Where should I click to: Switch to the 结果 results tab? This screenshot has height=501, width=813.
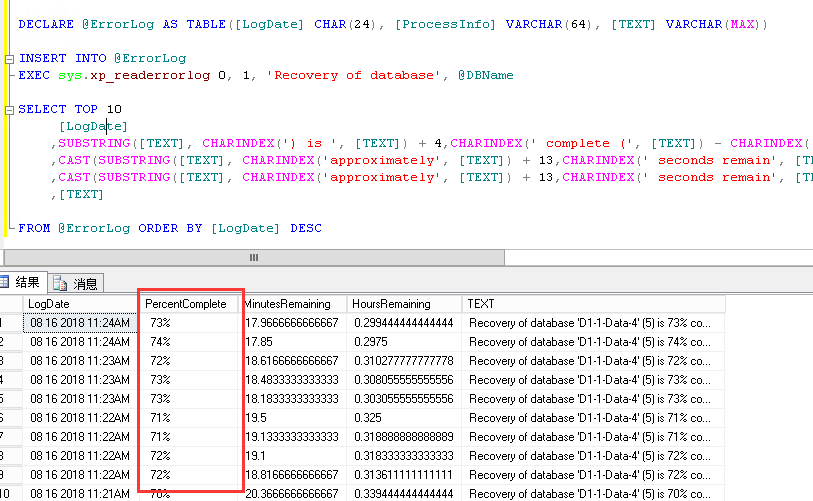[27, 283]
